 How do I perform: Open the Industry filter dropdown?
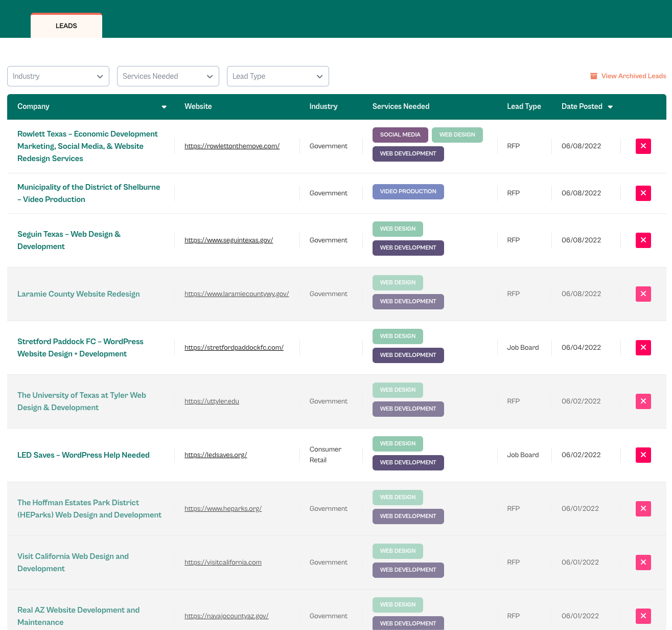pyautogui.click(x=58, y=76)
